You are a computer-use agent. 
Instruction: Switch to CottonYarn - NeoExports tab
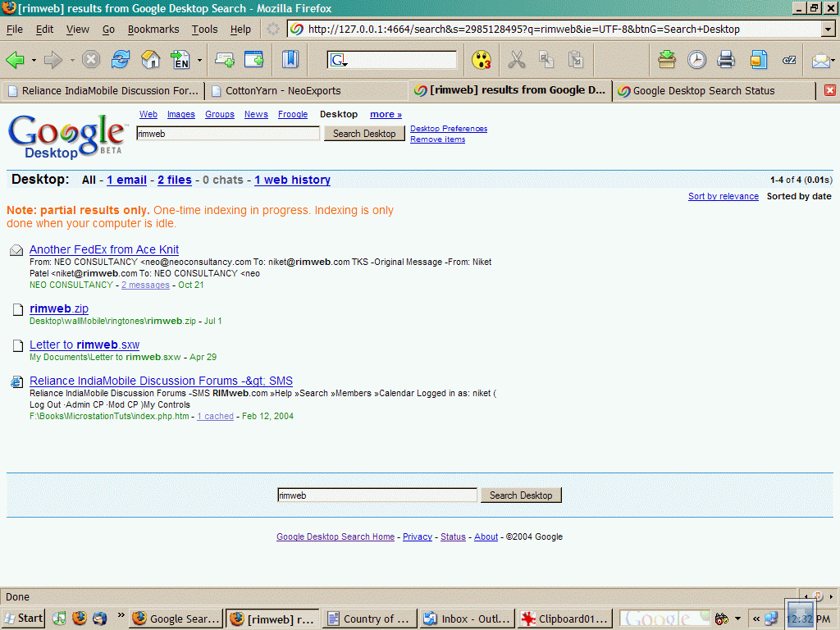[283, 91]
